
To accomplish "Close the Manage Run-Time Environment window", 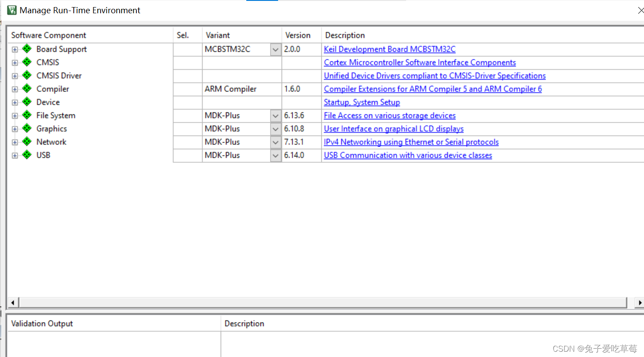I will (x=640, y=10).
